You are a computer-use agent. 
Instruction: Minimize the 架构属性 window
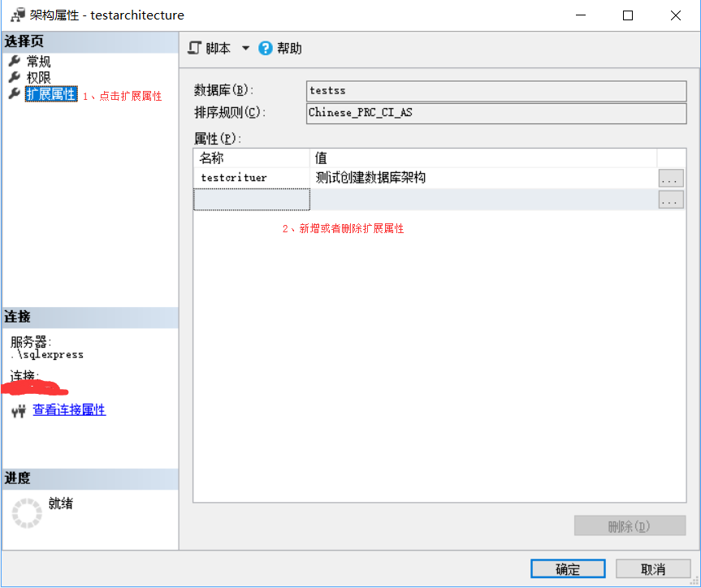click(x=581, y=15)
